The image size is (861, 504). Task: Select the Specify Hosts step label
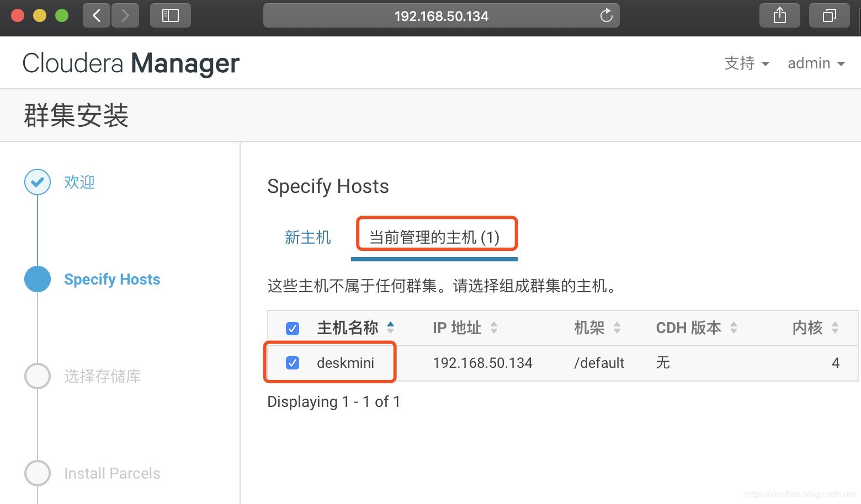(x=112, y=279)
